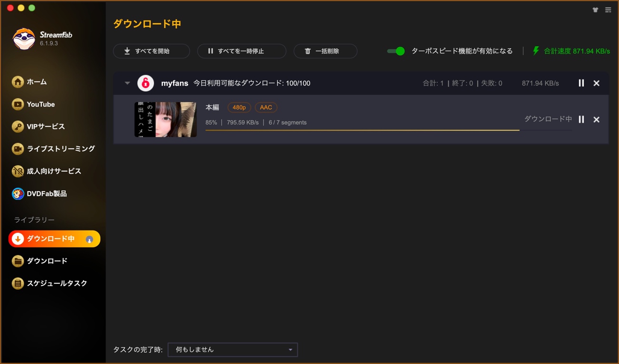
Task: Click the 本編 download progress bar
Action: pos(389,130)
